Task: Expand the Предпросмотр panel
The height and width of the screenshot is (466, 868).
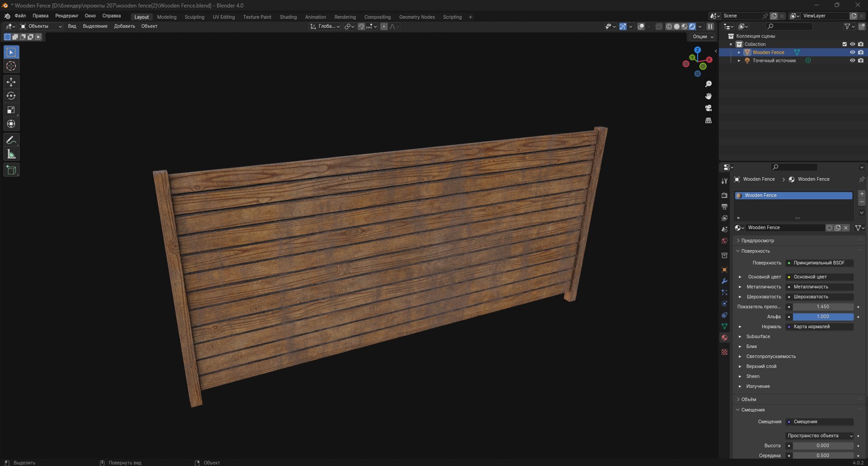Action: [757, 240]
